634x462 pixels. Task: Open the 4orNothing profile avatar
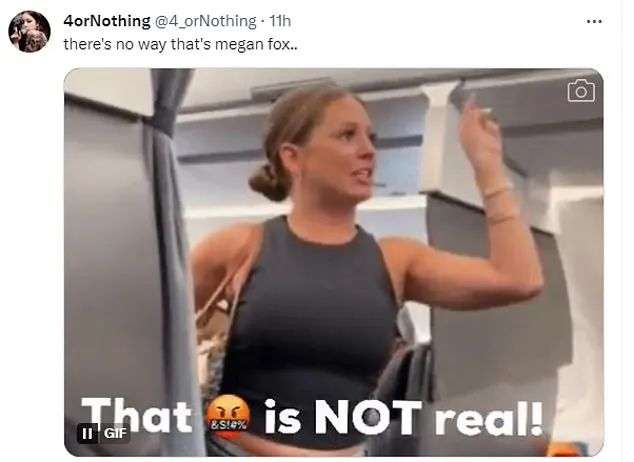pyautogui.click(x=30, y=32)
